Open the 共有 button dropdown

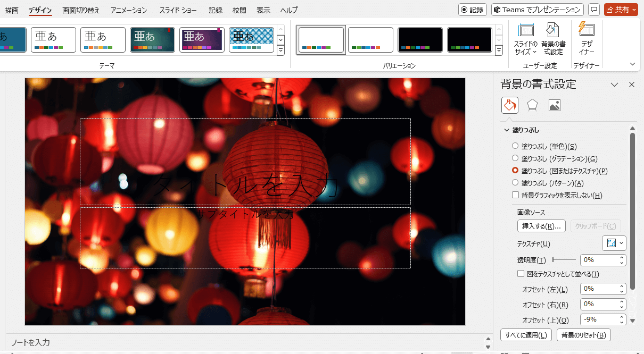[x=634, y=10]
